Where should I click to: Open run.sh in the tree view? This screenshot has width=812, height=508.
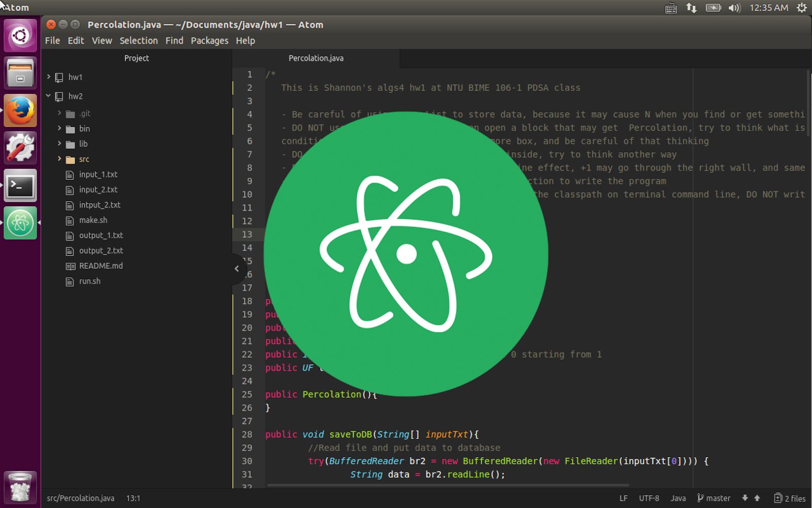coord(90,281)
